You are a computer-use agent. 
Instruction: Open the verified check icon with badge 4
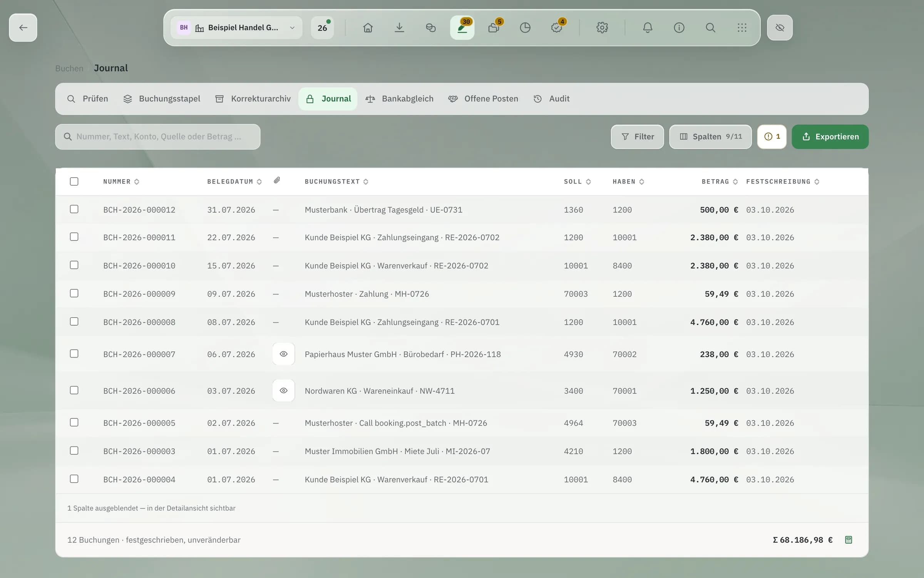pyautogui.click(x=557, y=28)
